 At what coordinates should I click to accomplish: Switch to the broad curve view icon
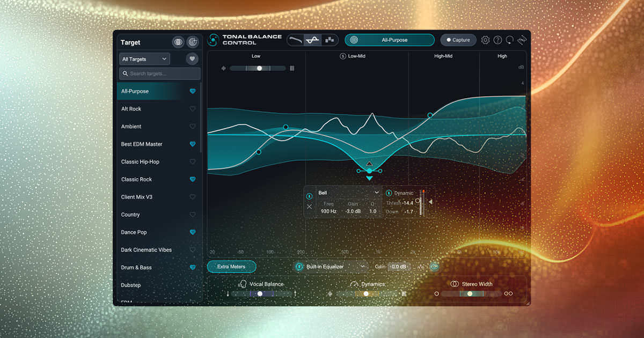295,40
